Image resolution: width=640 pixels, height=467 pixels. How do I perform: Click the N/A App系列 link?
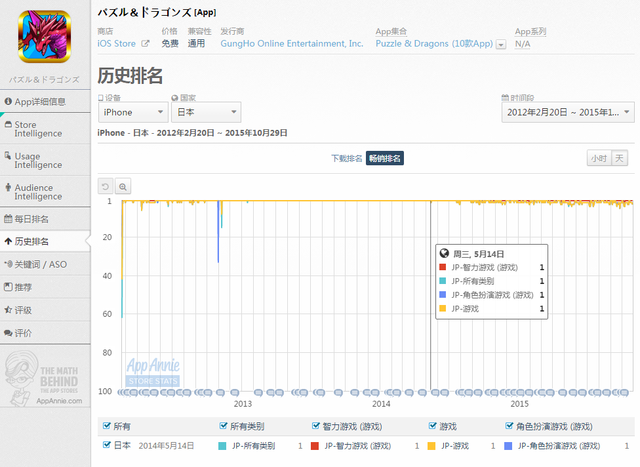coord(522,44)
